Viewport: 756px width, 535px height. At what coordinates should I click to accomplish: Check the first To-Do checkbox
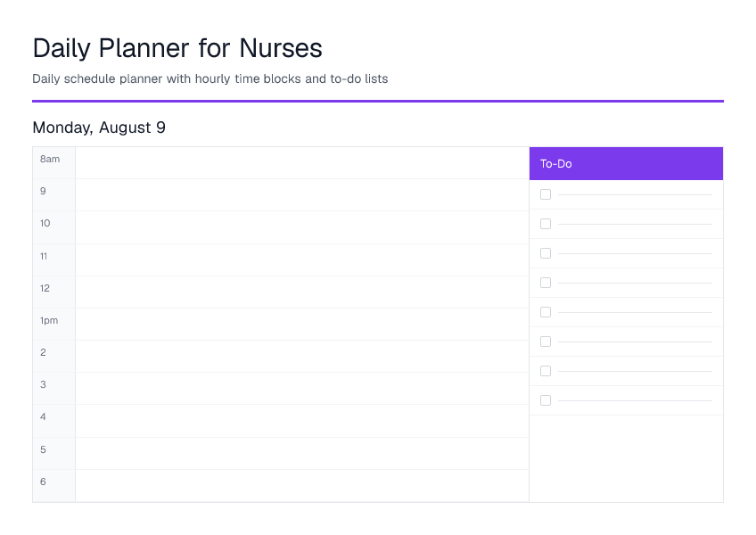546,194
